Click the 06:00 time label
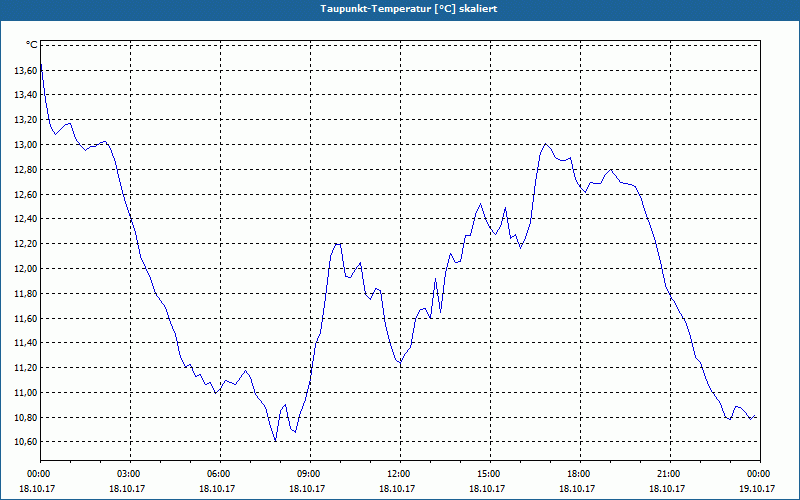The width and height of the screenshot is (800, 500). click(220, 474)
